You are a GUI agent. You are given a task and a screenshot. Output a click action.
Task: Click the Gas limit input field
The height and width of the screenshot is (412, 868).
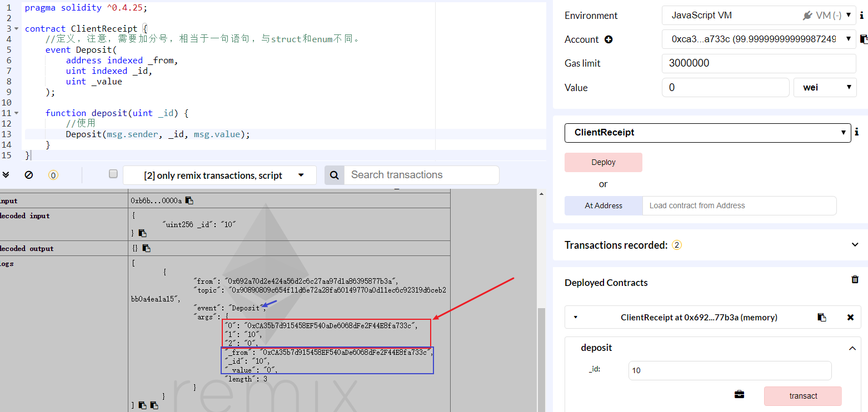click(759, 63)
